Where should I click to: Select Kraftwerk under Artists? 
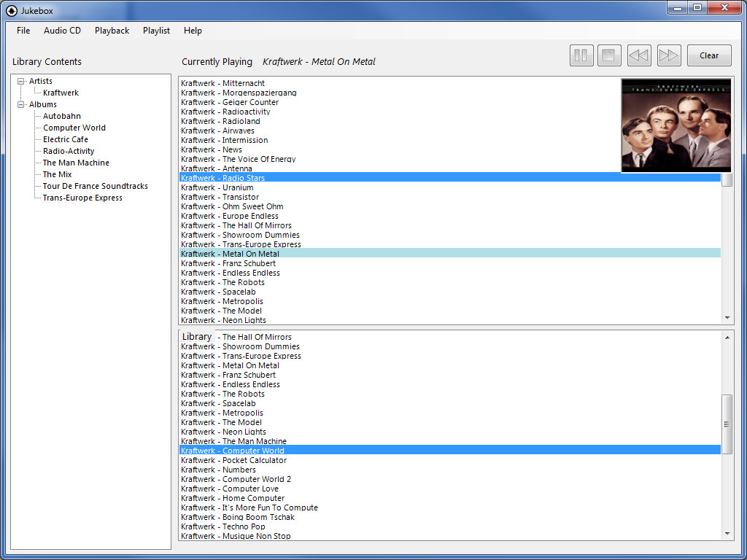[x=61, y=93]
